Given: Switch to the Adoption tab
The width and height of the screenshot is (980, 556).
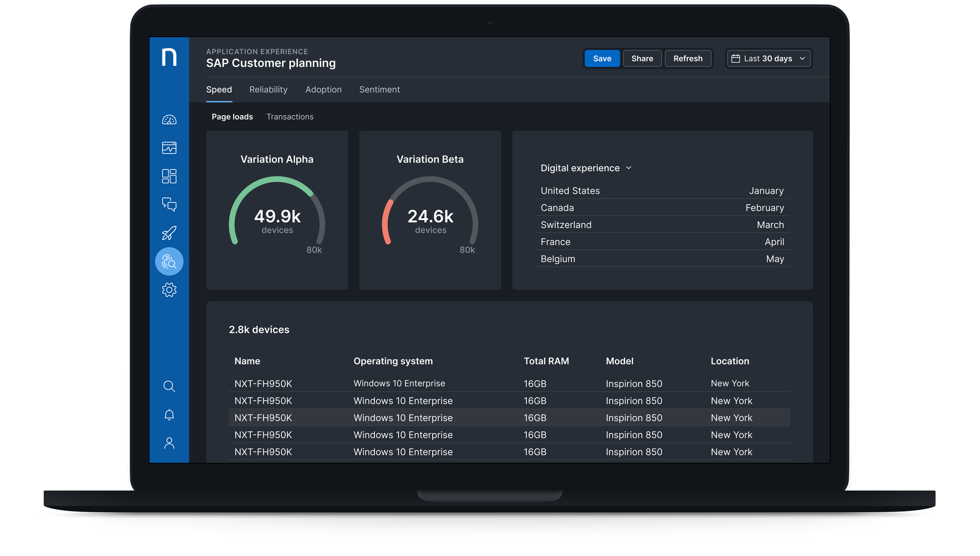Looking at the screenshot, I should (x=323, y=89).
